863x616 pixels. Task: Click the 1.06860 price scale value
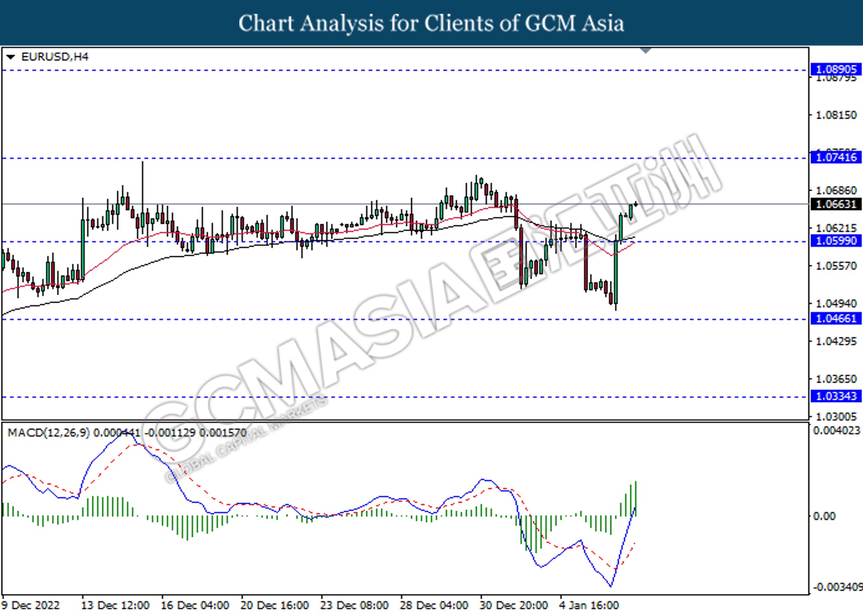click(836, 190)
